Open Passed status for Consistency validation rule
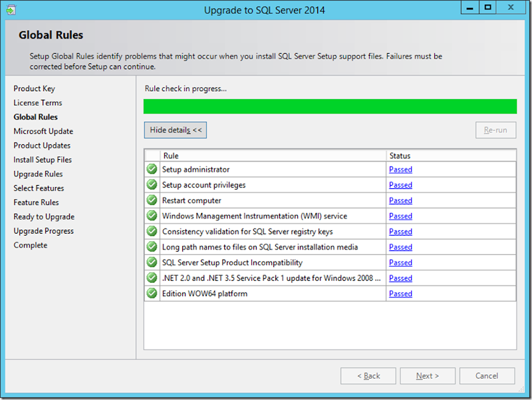The image size is (532, 400). pyautogui.click(x=401, y=232)
